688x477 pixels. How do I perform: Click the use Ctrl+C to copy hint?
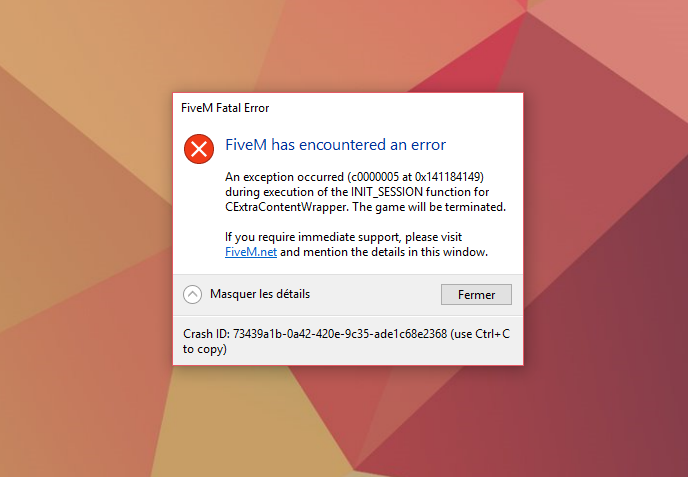coord(346,341)
